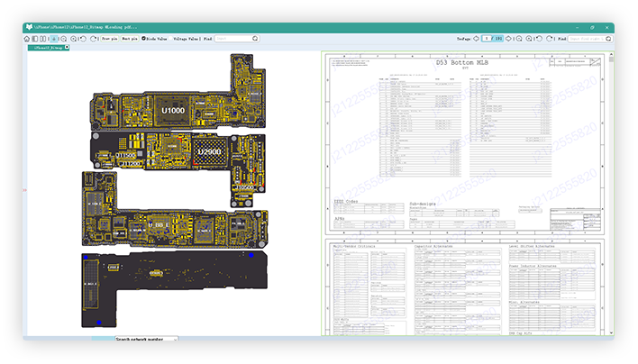The image size is (638, 364).
Task: Select the U1000 chip on board
Action: (173, 110)
